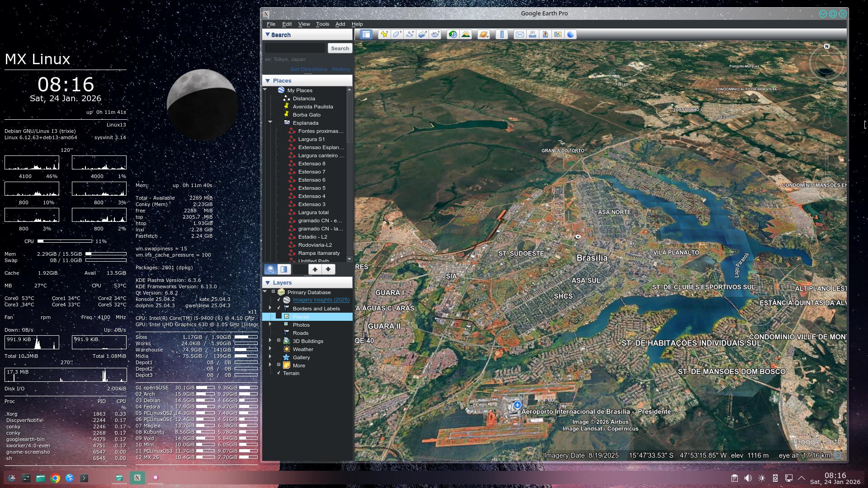Image resolution: width=868 pixels, height=488 pixels.
Task: Collapse the Search panel header
Action: click(x=268, y=35)
